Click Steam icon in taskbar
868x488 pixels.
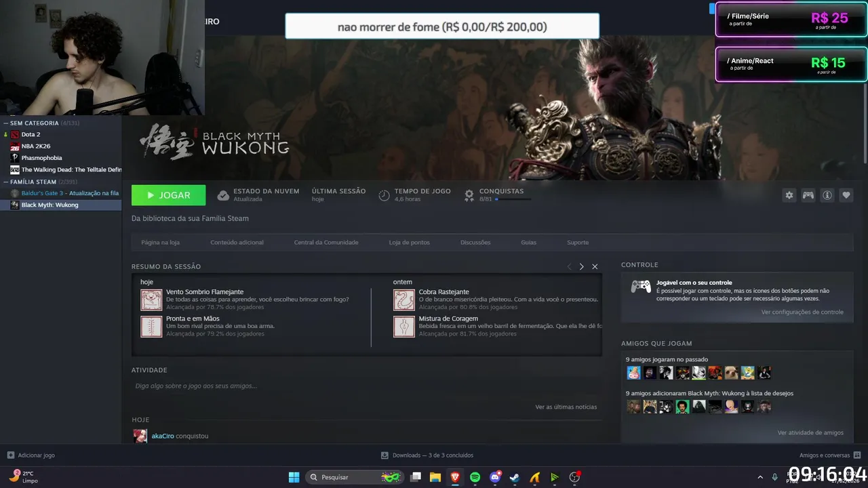[x=515, y=477]
